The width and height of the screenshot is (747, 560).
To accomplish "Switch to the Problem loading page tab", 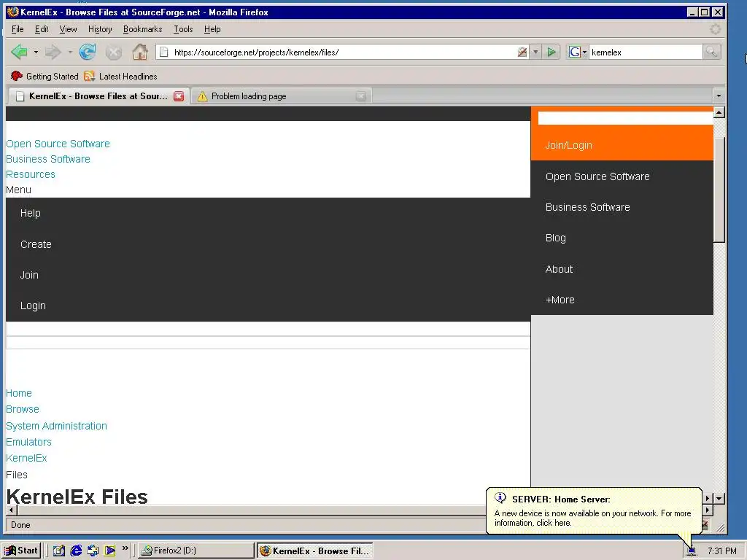I will point(282,96).
